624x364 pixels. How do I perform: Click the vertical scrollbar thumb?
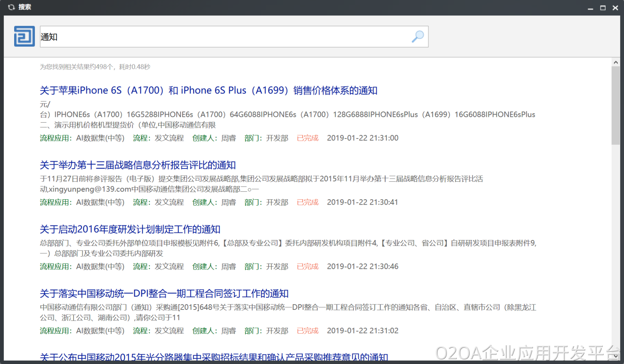pos(616,105)
